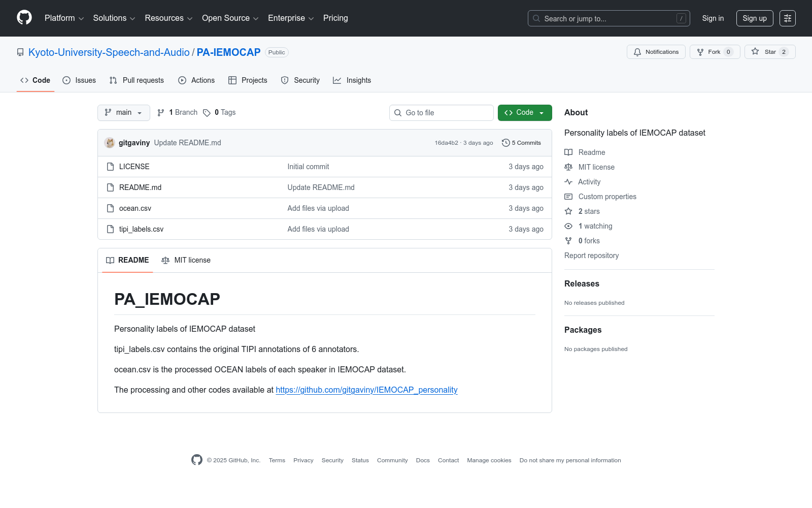This screenshot has height=508, width=812.
Task: Click Do not share my personal information
Action: [x=570, y=460]
